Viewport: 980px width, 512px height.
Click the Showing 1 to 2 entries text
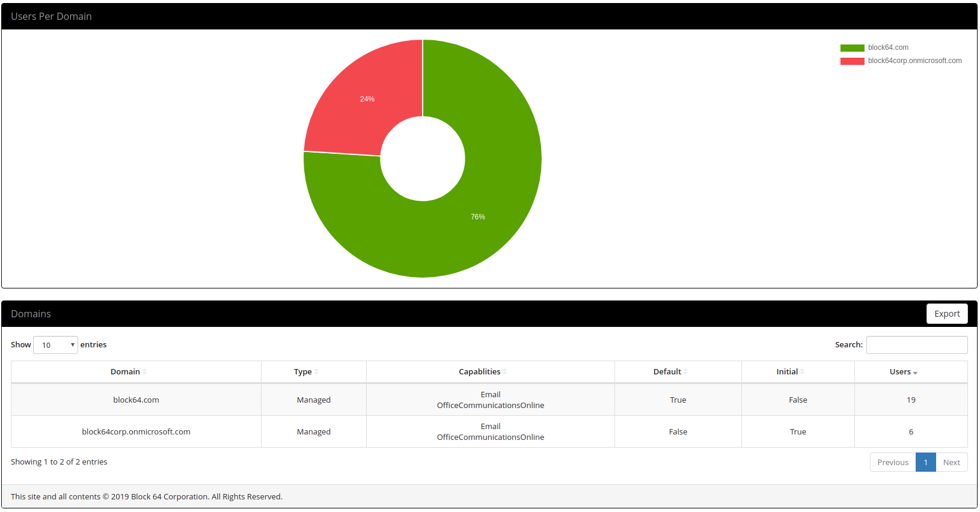pyautogui.click(x=59, y=462)
